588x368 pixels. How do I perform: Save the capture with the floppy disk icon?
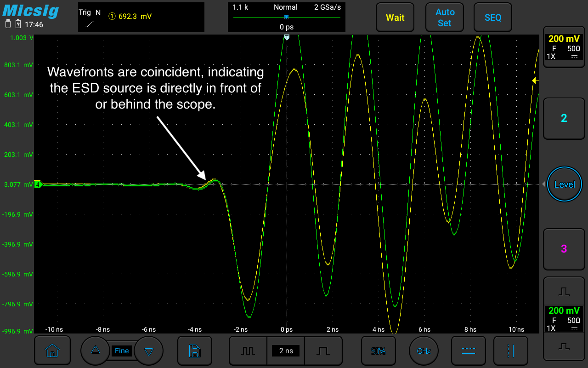click(x=195, y=351)
